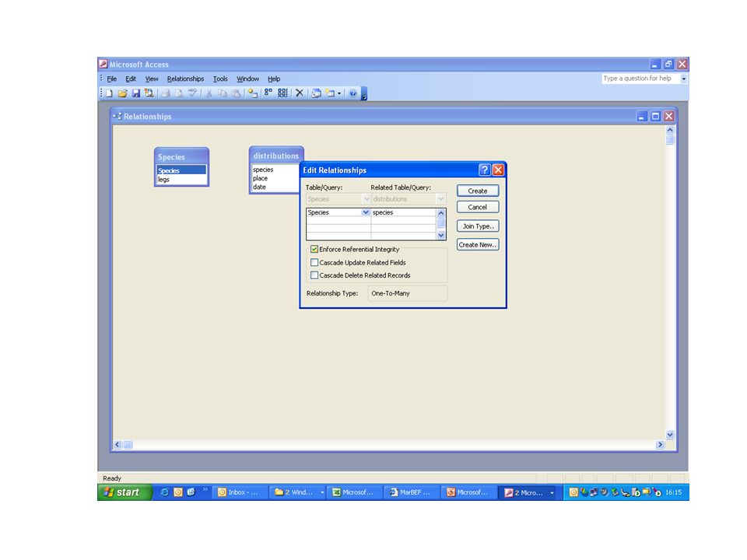This screenshot has height=560, width=747.
Task: Click the Microsoft Access Help icon
Action: click(352, 93)
